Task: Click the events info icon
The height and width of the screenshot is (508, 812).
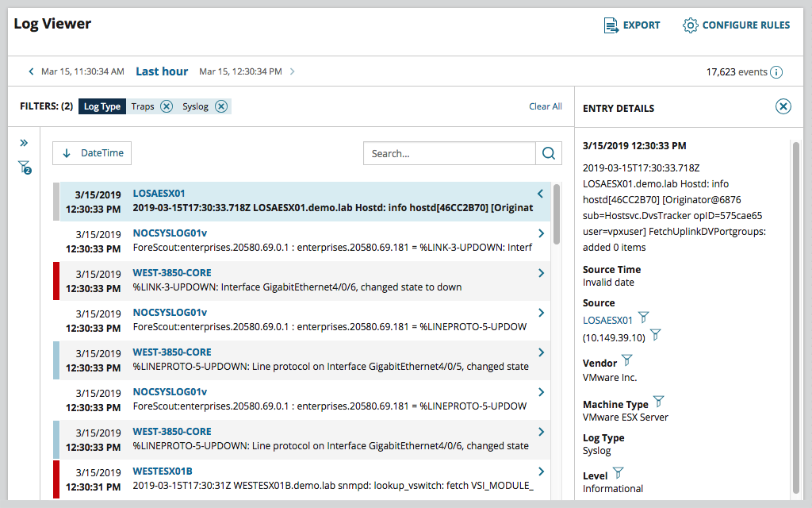Action: 776,72
